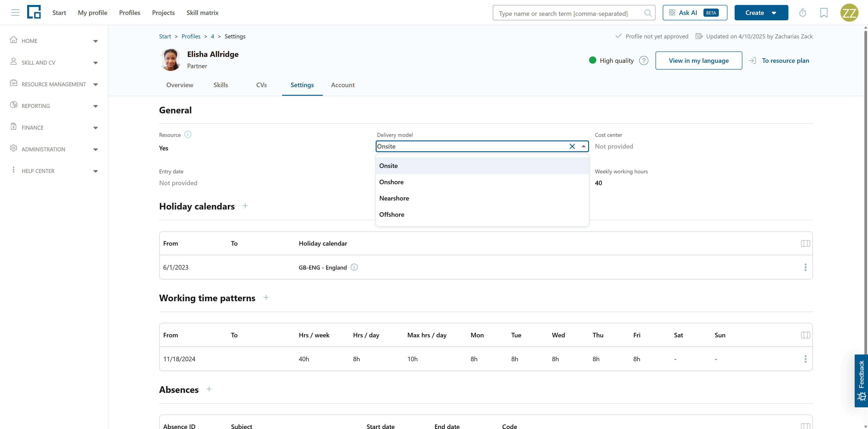The height and width of the screenshot is (429, 868).
Task: Clear the Delivery model selection
Action: pos(572,146)
